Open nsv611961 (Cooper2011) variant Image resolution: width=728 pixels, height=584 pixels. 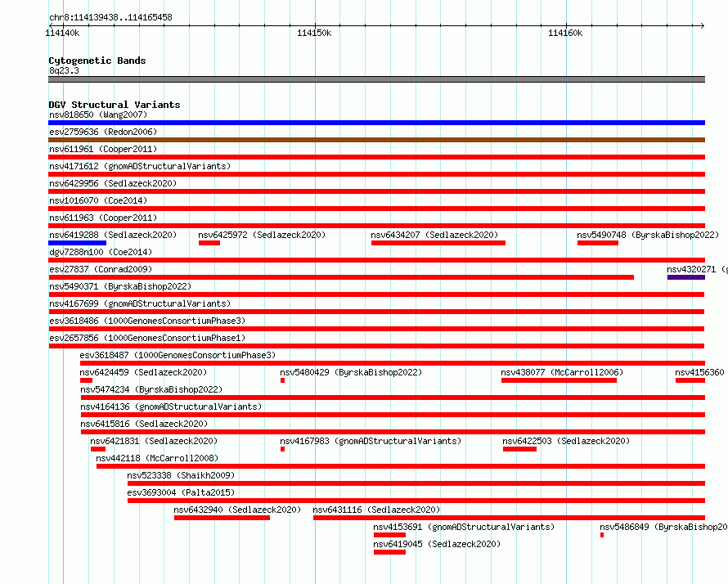tap(103, 149)
